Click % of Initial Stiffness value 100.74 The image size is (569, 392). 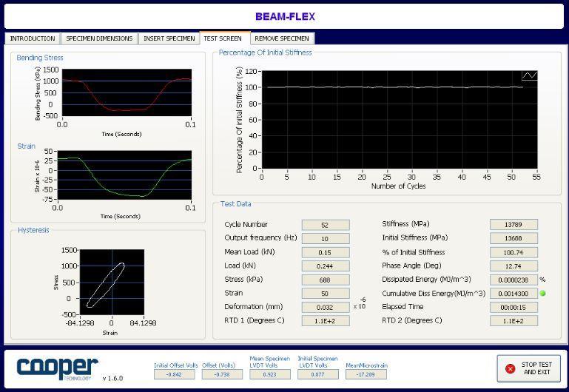514,252
